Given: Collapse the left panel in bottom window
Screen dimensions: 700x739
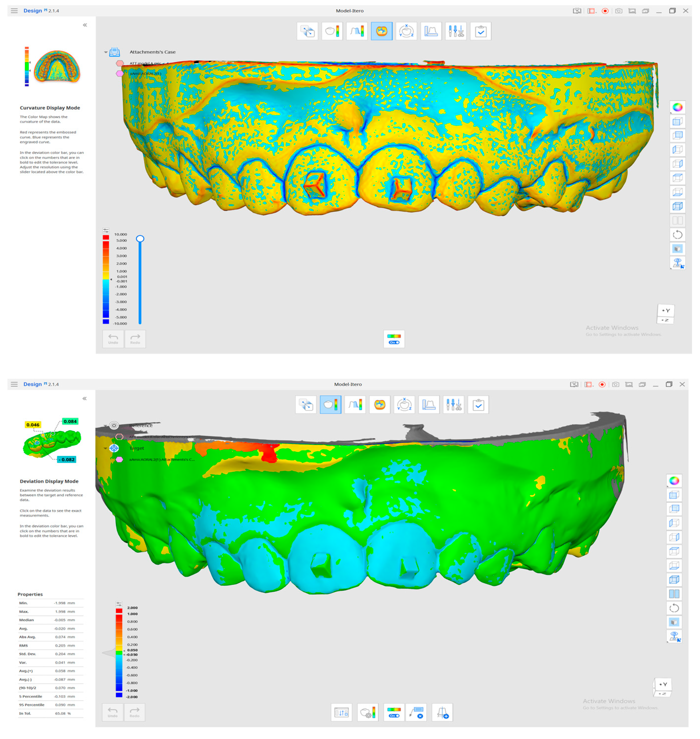Looking at the screenshot, I should coord(85,398).
